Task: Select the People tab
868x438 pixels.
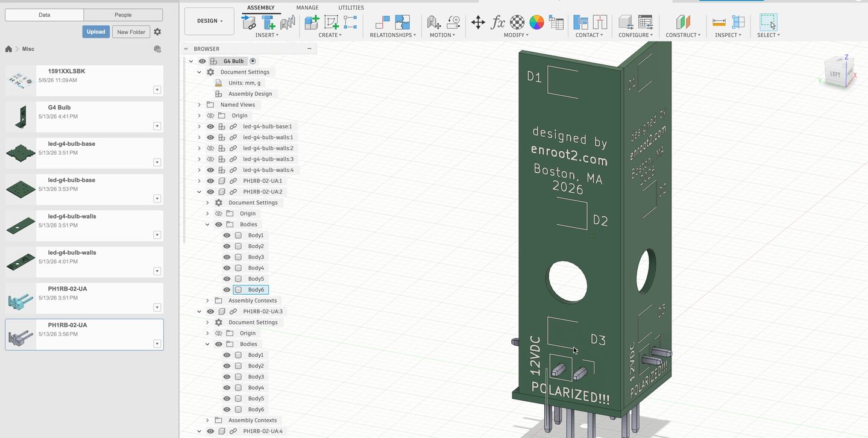Action: [123, 14]
